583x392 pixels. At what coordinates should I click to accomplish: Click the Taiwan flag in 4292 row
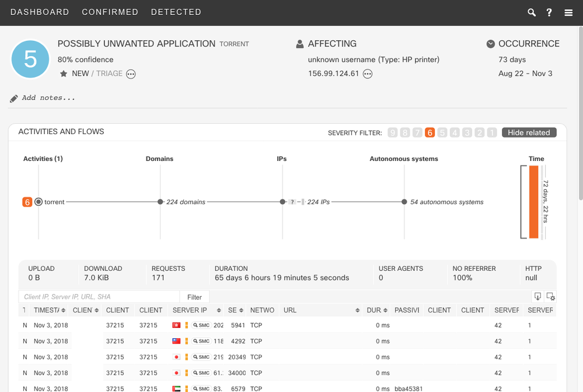176,341
